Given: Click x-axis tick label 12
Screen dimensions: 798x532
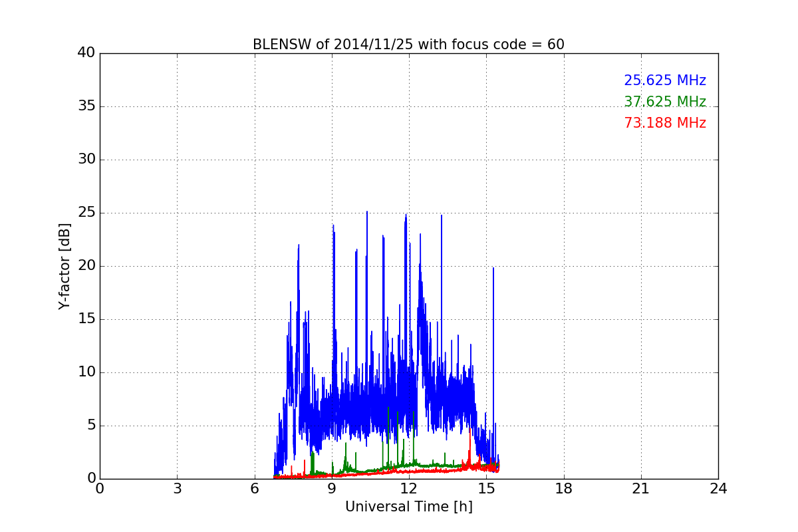Looking at the screenshot, I should pyautogui.click(x=409, y=489).
